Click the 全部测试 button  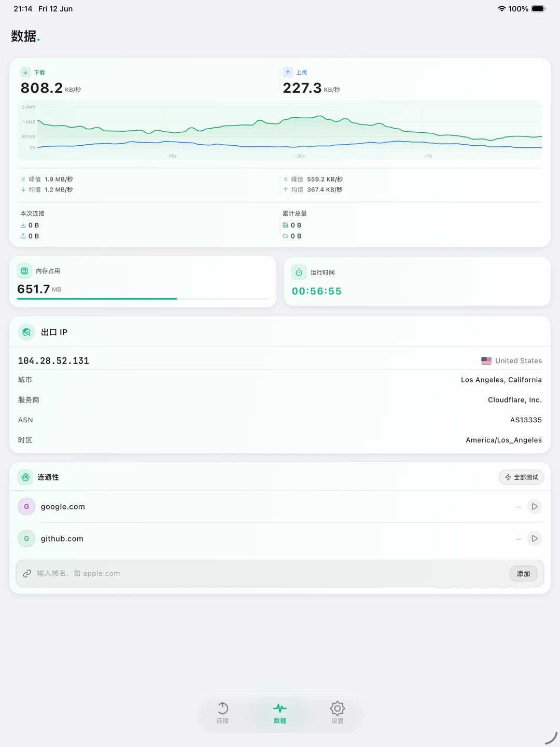click(x=521, y=477)
